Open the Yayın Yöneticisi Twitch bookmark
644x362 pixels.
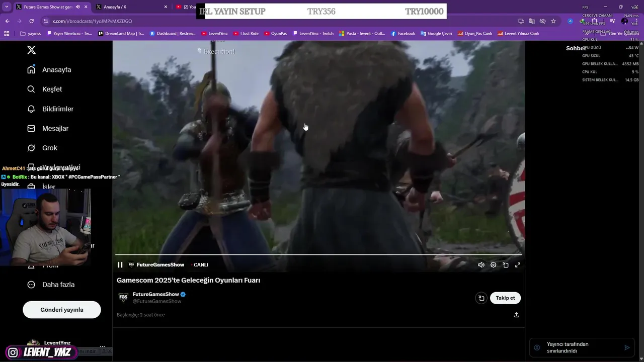coord(69,34)
